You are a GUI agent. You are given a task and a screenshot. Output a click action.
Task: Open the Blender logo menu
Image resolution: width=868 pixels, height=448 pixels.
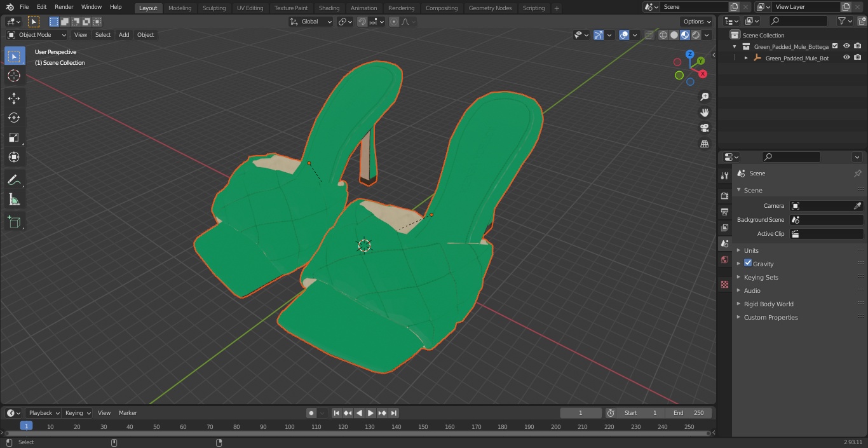pyautogui.click(x=10, y=7)
